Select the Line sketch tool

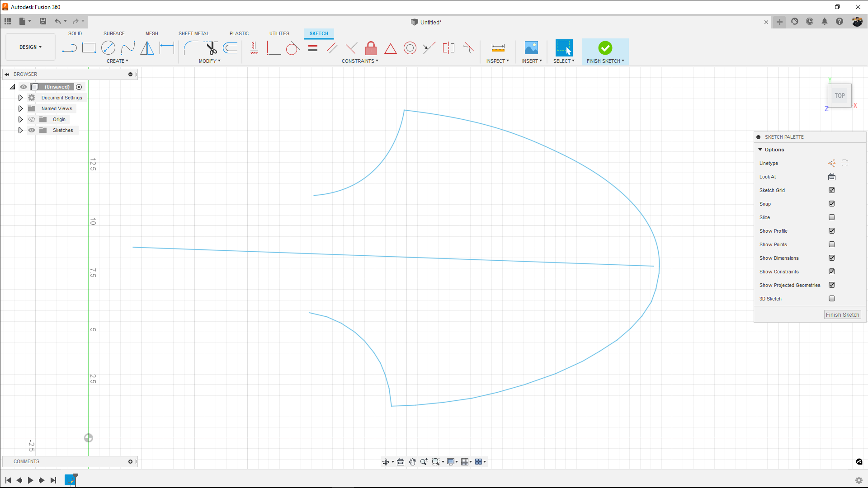click(x=69, y=48)
